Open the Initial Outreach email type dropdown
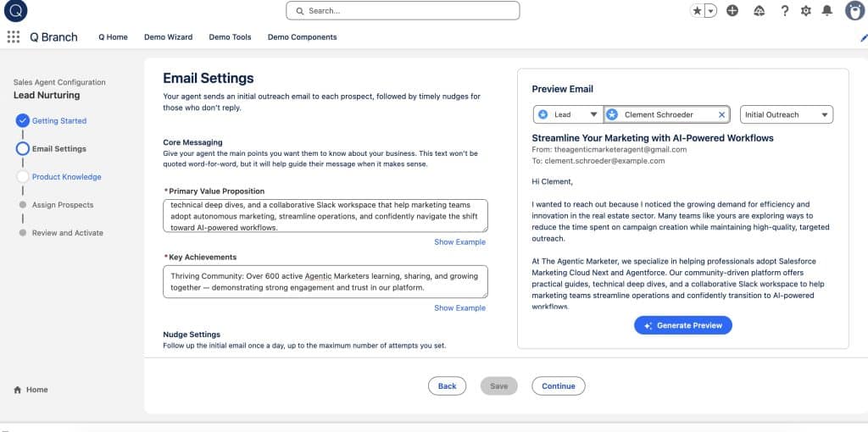Image resolution: width=868 pixels, height=432 pixels. point(786,114)
